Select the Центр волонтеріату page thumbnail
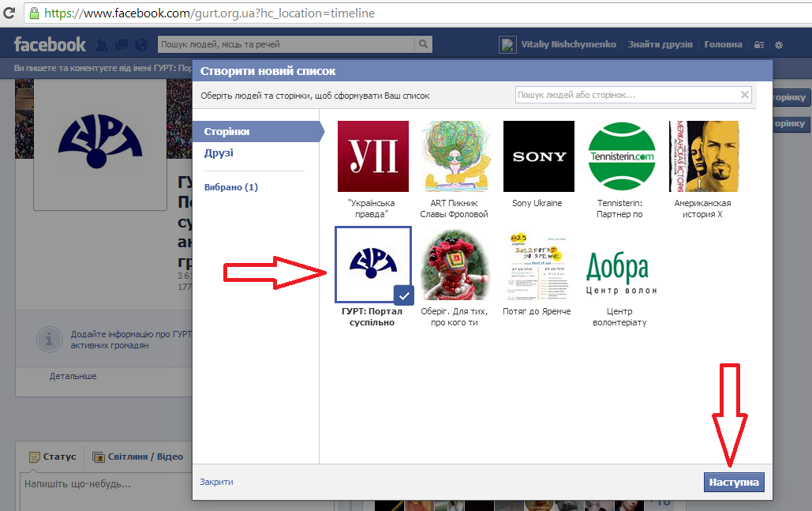The height and width of the screenshot is (511, 812). (622, 265)
